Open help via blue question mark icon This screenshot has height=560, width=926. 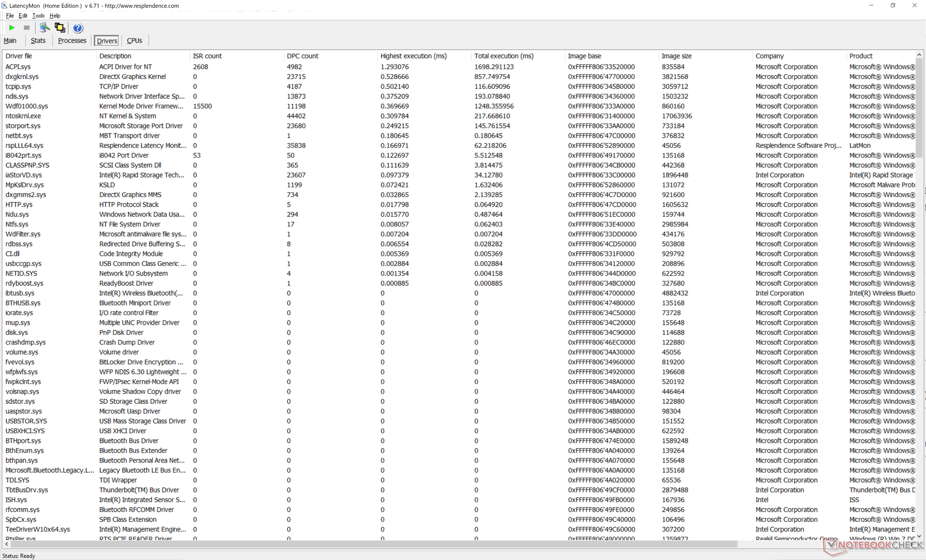point(78,28)
